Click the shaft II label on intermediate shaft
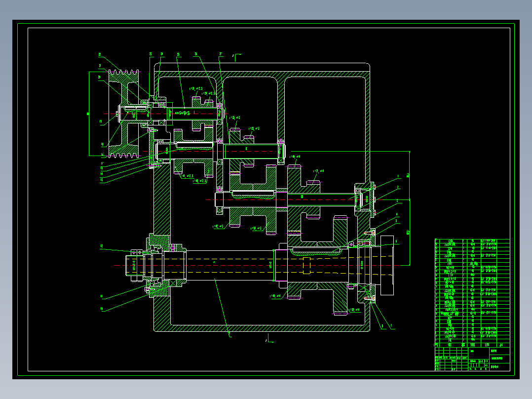This screenshot has height=399, width=532. pyautogui.click(x=247, y=149)
